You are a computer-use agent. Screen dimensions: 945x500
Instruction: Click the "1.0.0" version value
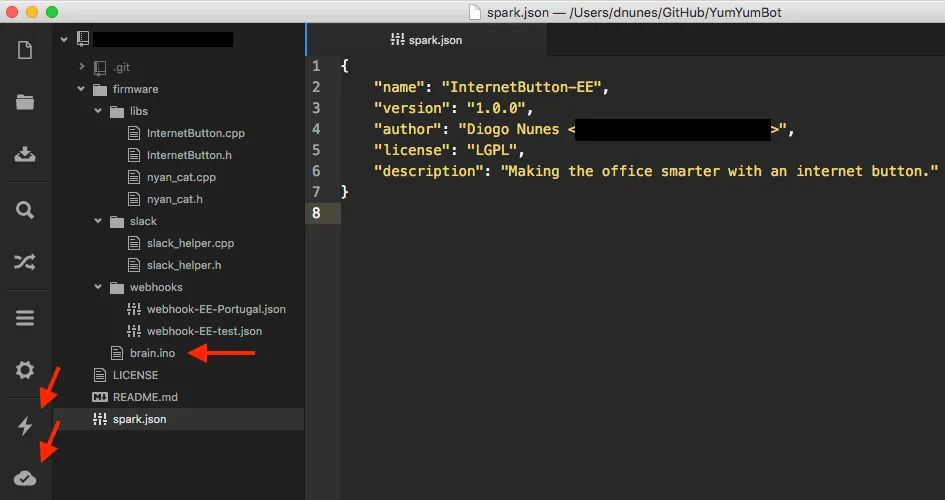[495, 108]
